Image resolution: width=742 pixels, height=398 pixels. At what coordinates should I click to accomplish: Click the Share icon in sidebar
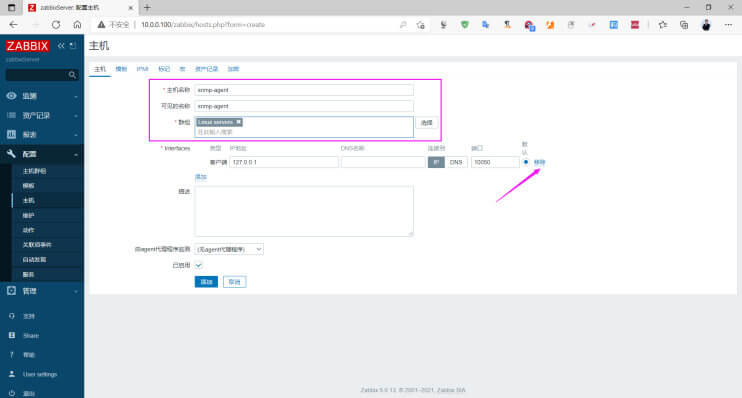(12, 335)
